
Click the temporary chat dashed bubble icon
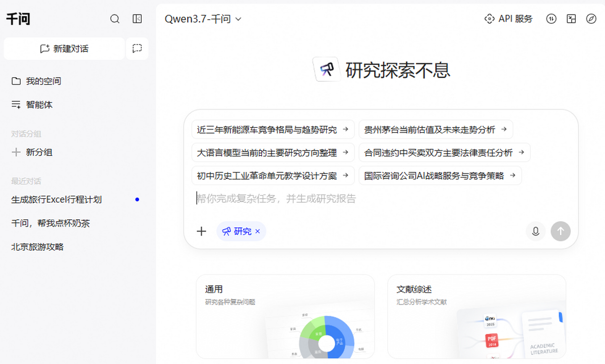[137, 49]
